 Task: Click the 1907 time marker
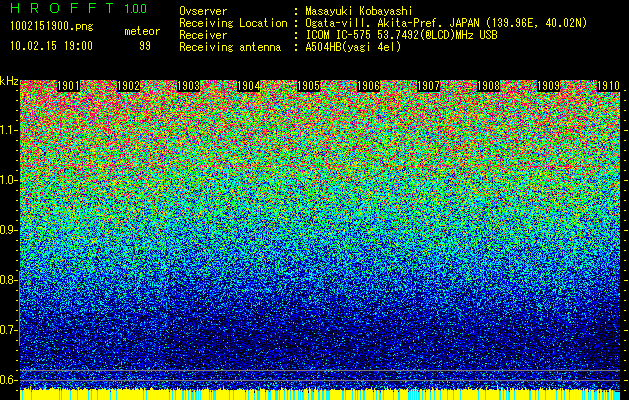tap(428, 86)
